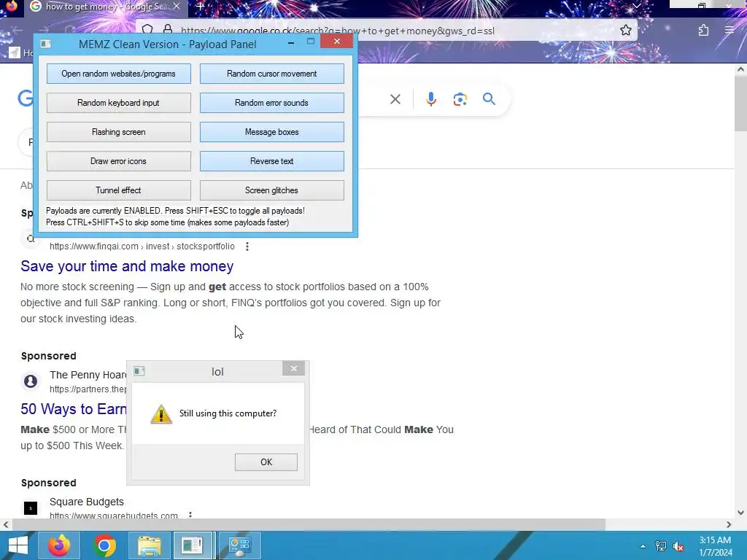Launch Chrome from the taskbar
747x560 pixels.
pos(104,545)
